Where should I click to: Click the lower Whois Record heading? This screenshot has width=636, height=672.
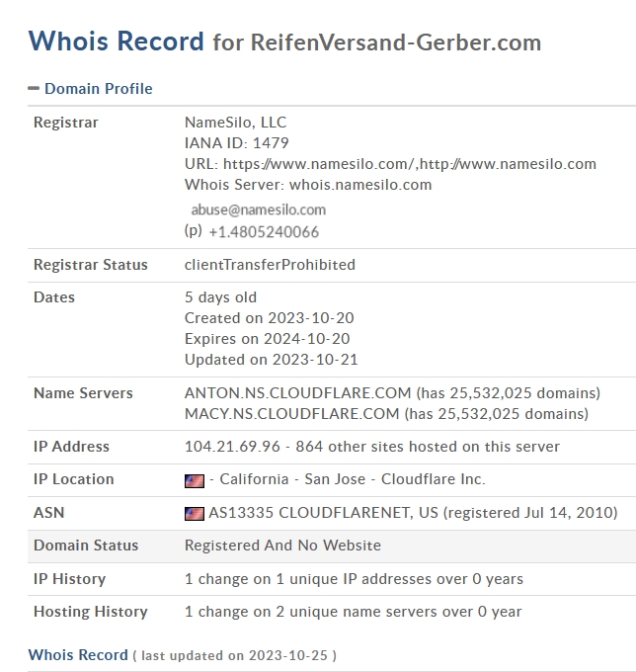click(78, 655)
